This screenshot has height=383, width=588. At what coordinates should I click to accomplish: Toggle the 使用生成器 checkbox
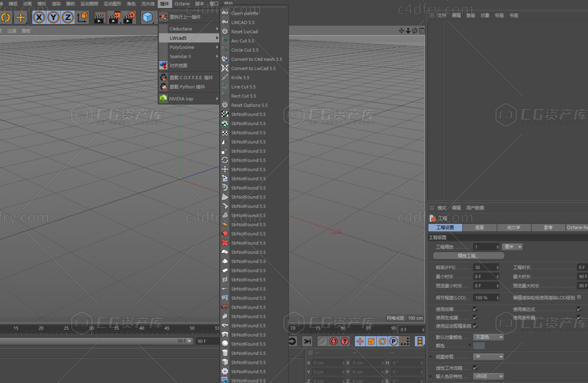point(475,318)
